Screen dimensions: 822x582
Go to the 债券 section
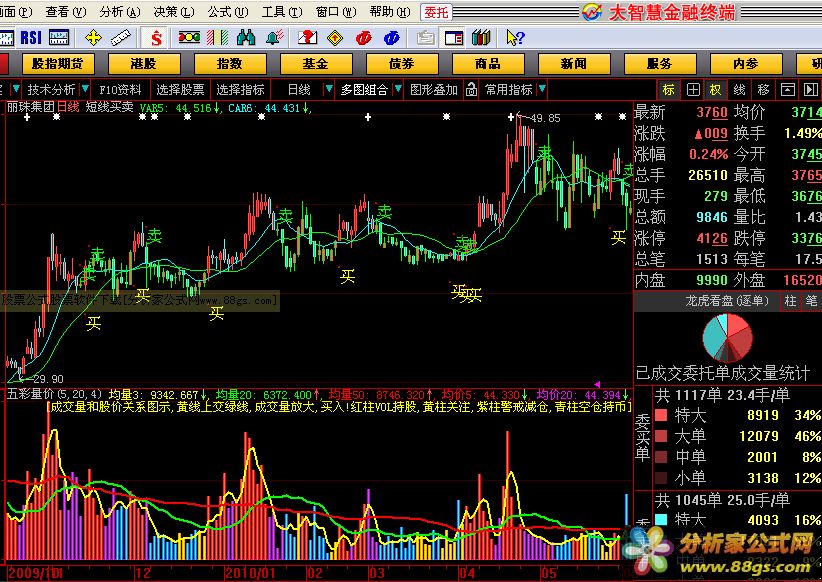[402, 64]
